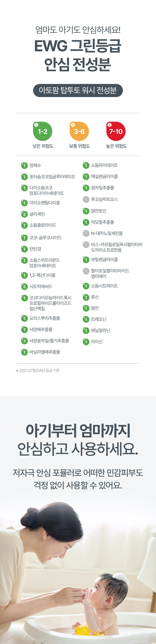Click the gray grade icon beside 푸코실락토오스

[x=86, y=199]
